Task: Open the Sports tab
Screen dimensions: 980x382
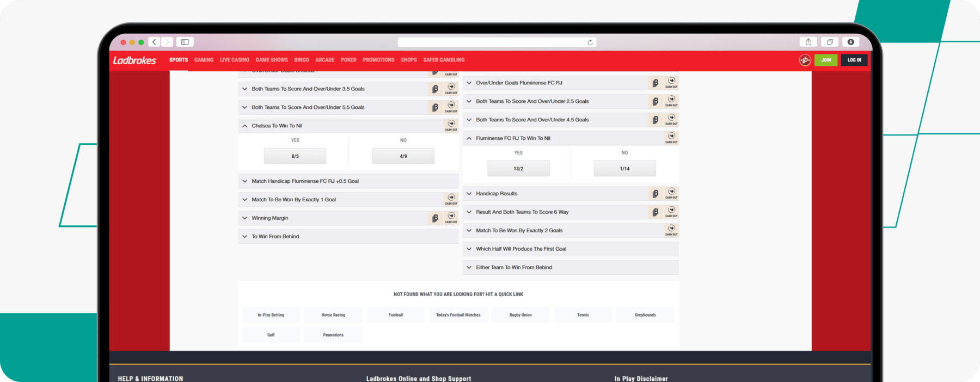Action: pos(179,60)
